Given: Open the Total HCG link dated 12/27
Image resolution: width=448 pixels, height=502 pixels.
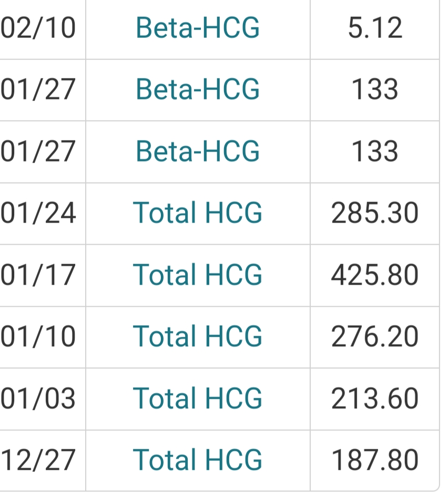Looking at the screenshot, I should point(198,459).
